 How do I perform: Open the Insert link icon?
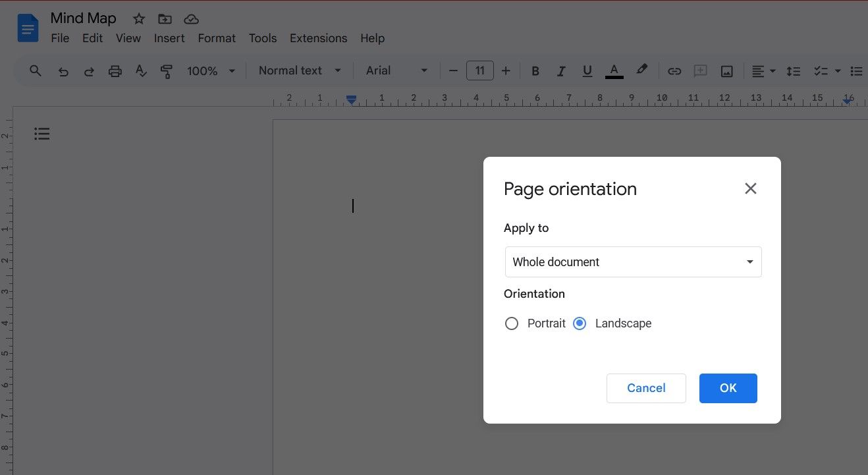(674, 70)
